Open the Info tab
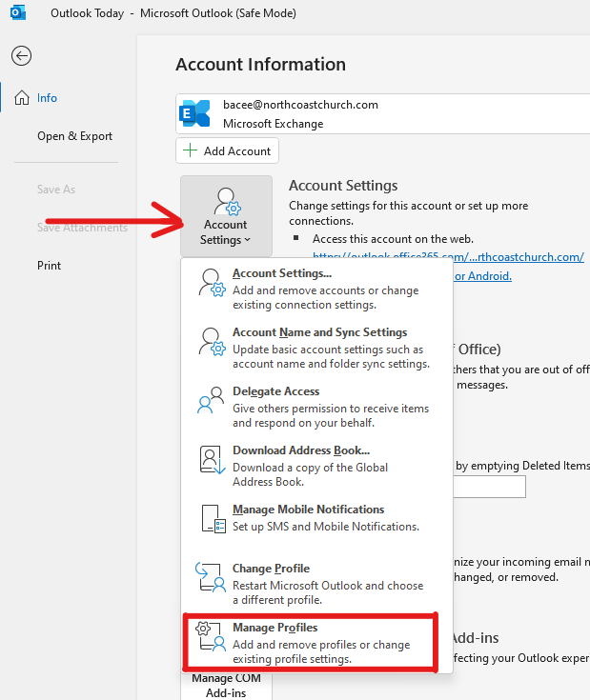 pos(47,98)
